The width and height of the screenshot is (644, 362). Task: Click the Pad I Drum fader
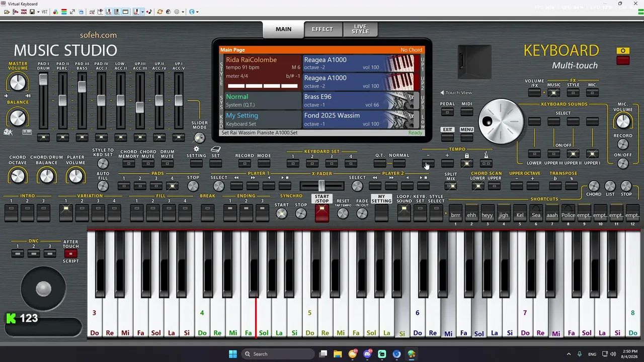[43, 80]
